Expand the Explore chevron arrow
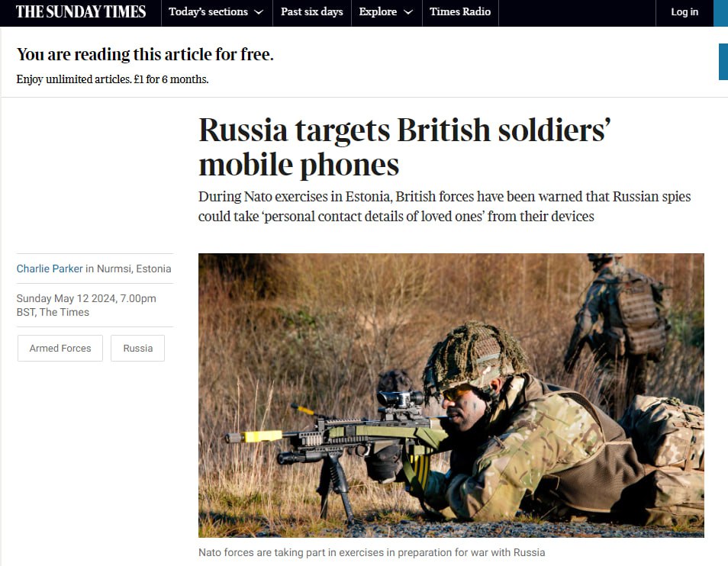728x566 pixels. (408, 12)
